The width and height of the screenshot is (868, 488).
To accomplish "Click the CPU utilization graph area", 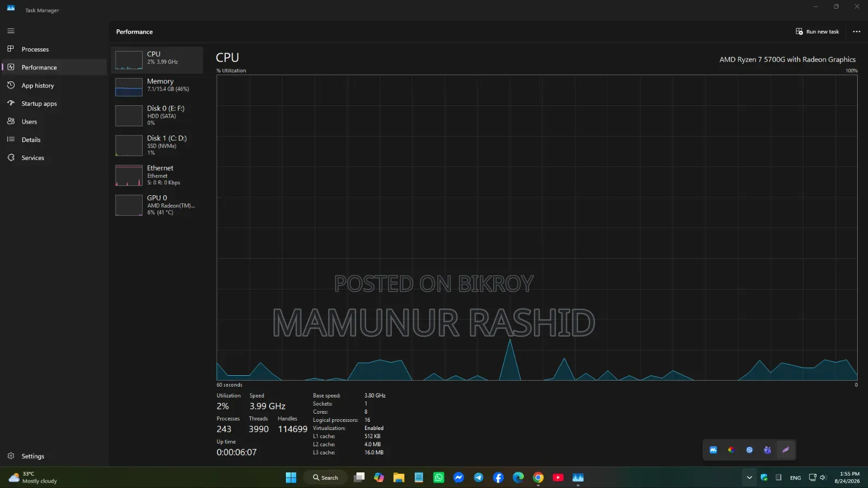I will 537,228.
